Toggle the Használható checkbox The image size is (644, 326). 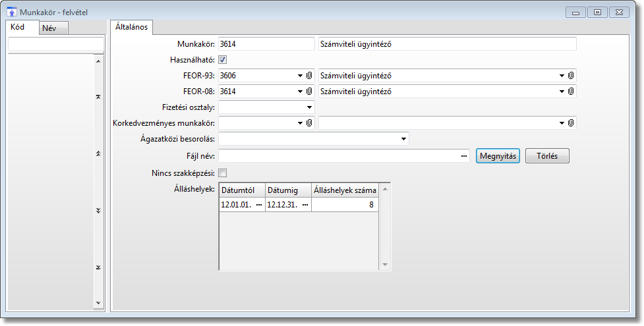pyautogui.click(x=223, y=60)
